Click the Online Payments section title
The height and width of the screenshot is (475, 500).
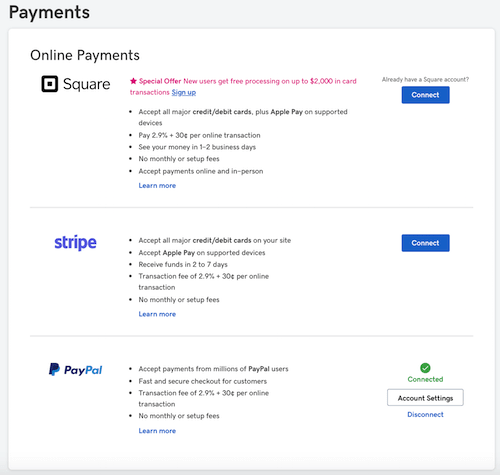(85, 55)
